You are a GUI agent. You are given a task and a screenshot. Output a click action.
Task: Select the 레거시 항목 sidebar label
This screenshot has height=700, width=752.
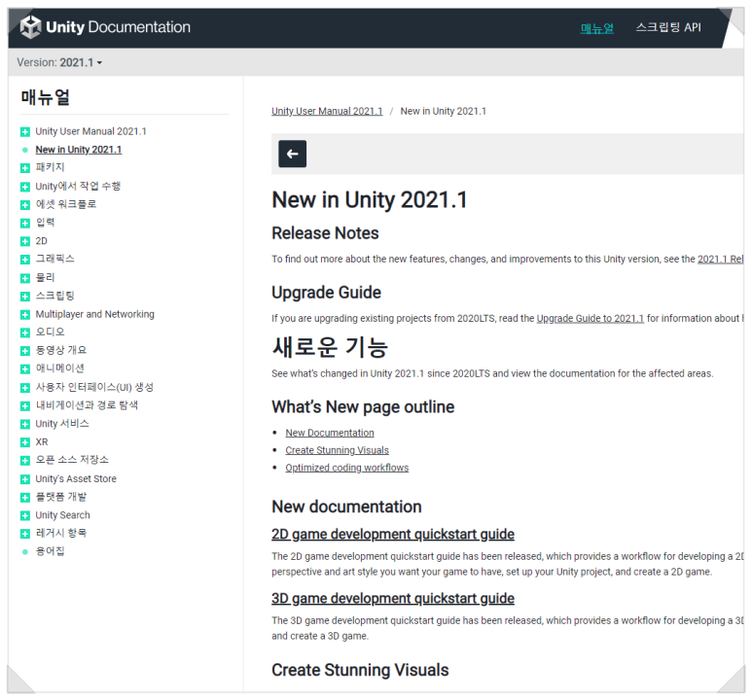coord(61,533)
